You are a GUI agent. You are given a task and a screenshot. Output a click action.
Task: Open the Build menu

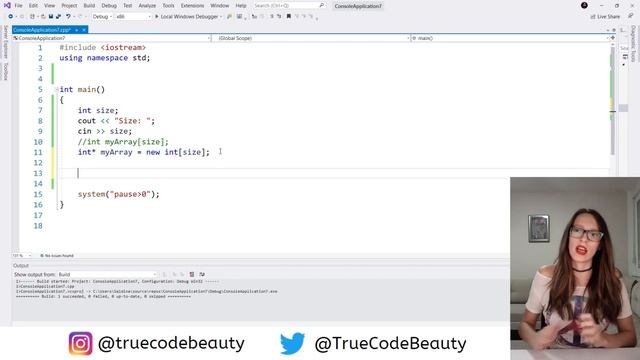coord(89,6)
